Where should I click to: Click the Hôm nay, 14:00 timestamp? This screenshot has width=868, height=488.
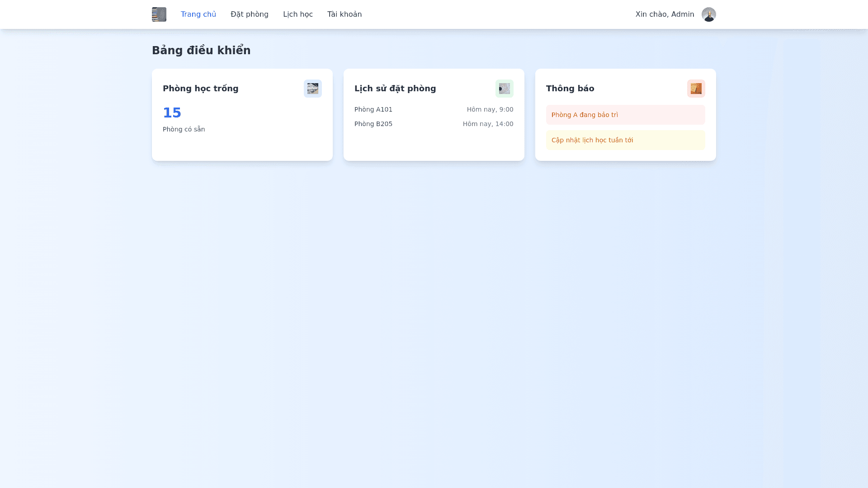[x=488, y=124]
